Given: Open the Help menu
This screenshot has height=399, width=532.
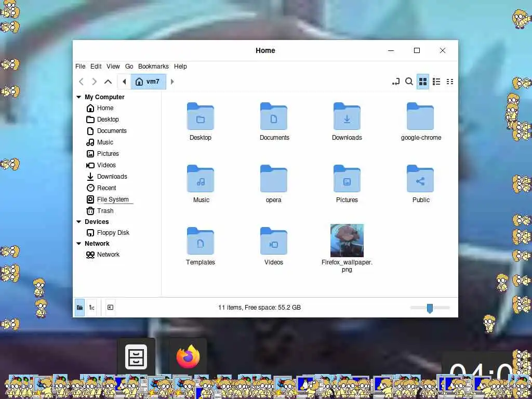Looking at the screenshot, I should tap(180, 66).
